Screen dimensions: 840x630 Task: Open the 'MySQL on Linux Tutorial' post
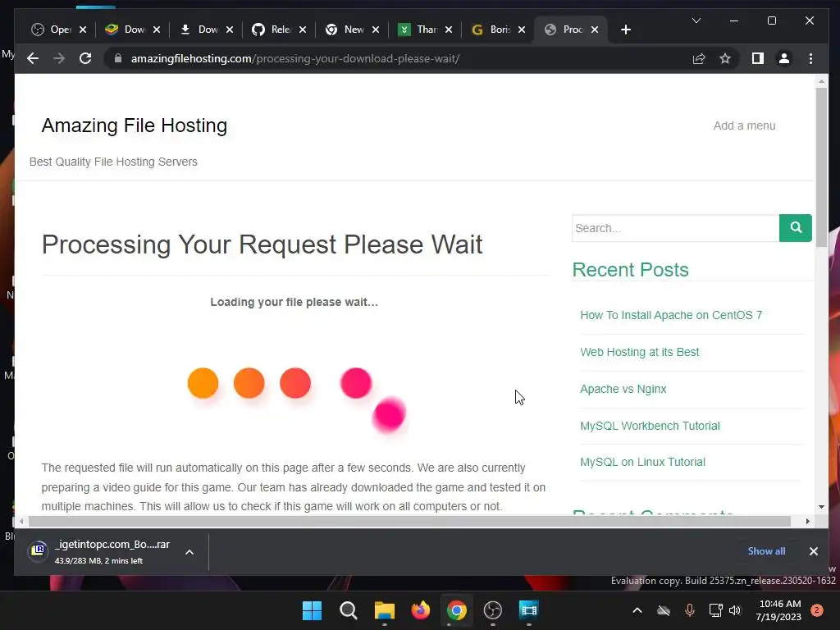click(x=643, y=462)
